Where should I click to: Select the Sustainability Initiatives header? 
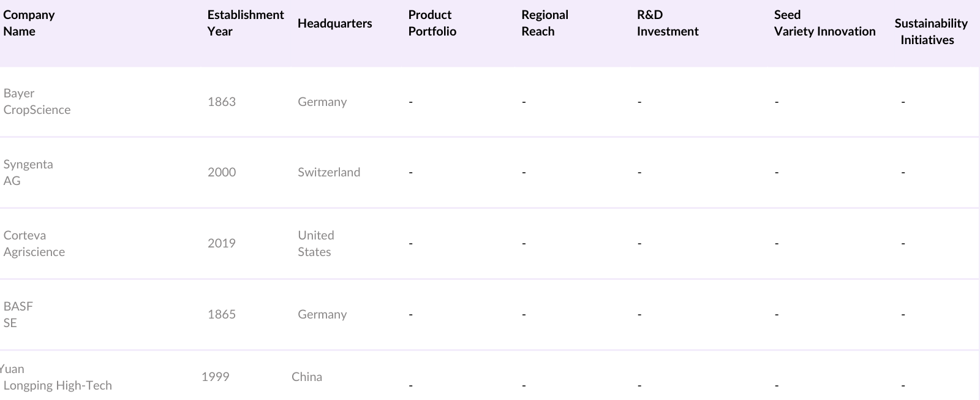(x=930, y=31)
